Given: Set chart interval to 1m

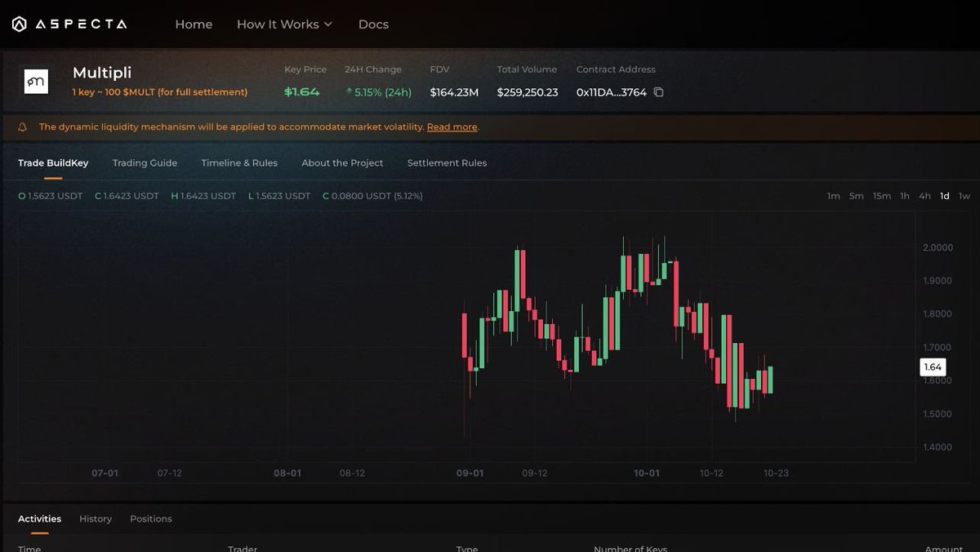Looking at the screenshot, I should click(x=833, y=196).
